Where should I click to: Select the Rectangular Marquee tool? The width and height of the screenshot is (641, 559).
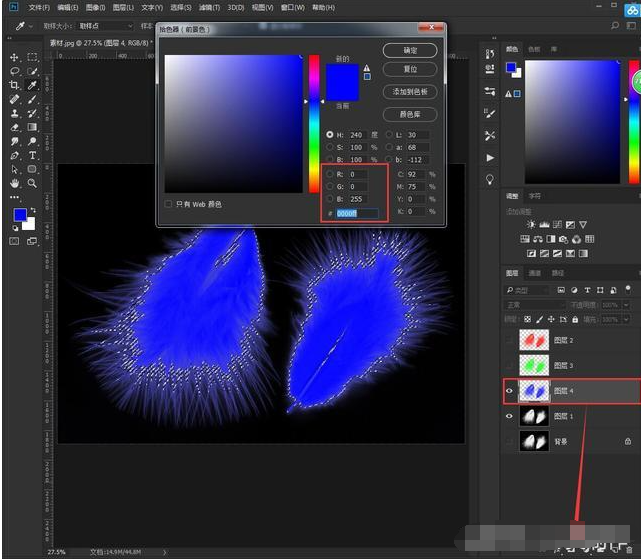click(33, 58)
